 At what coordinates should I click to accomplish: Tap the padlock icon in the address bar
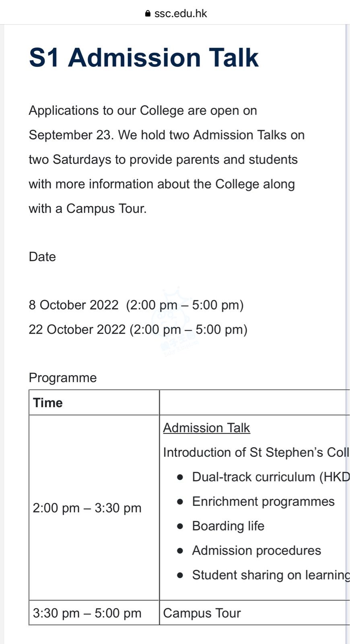(148, 14)
